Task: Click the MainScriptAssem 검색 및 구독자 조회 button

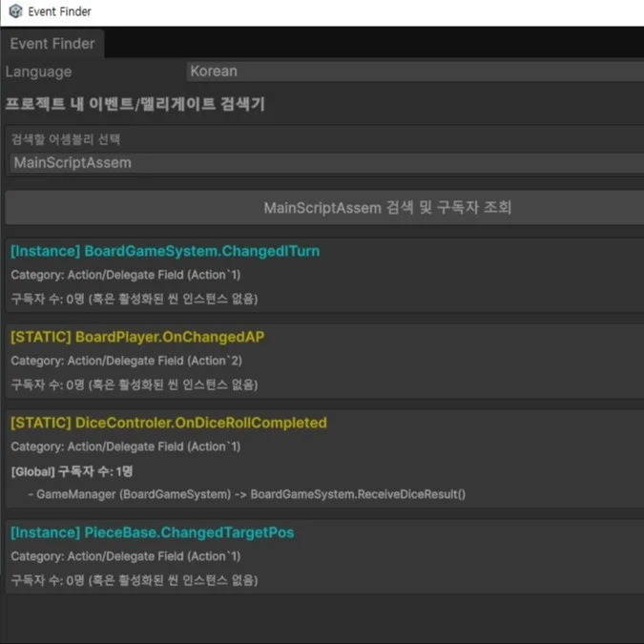Action: tap(324, 208)
